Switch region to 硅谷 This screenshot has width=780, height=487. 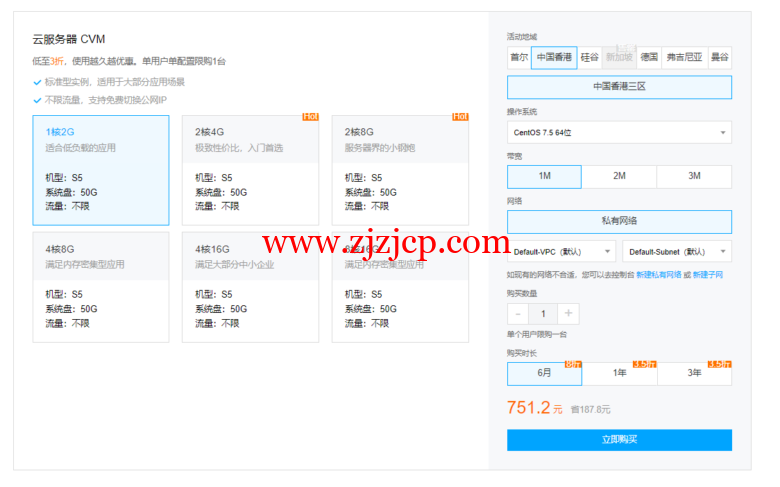(x=590, y=58)
